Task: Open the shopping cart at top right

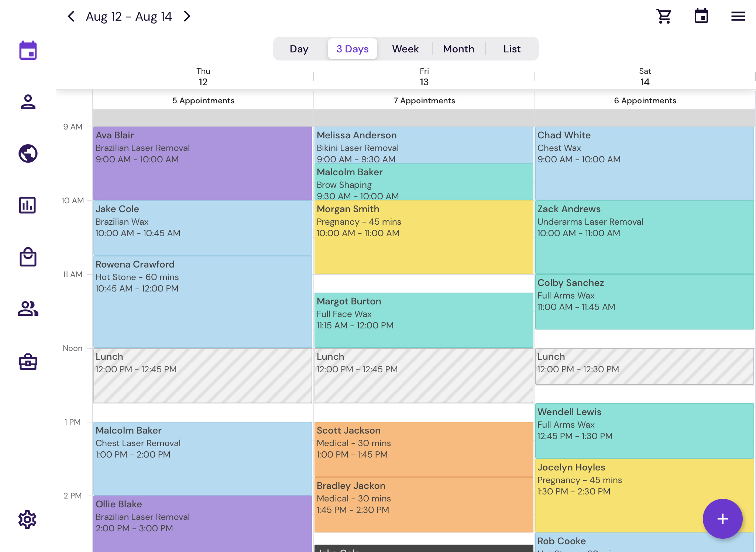Action: tap(663, 16)
